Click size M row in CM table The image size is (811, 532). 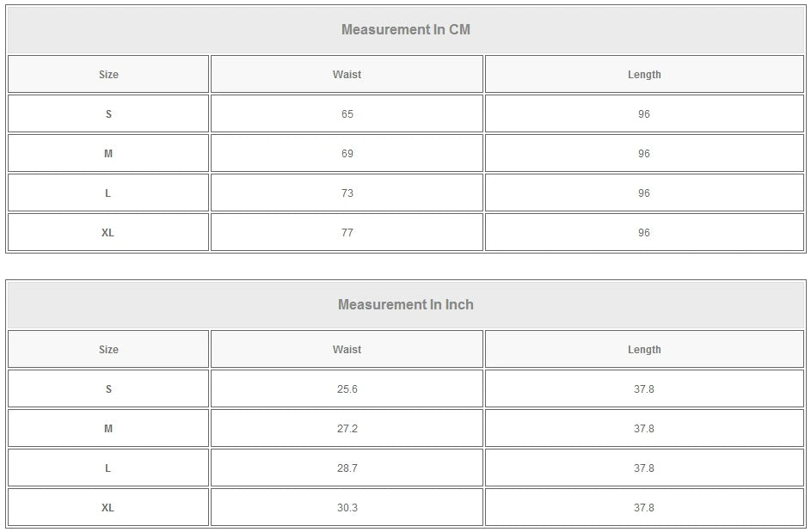(x=108, y=154)
